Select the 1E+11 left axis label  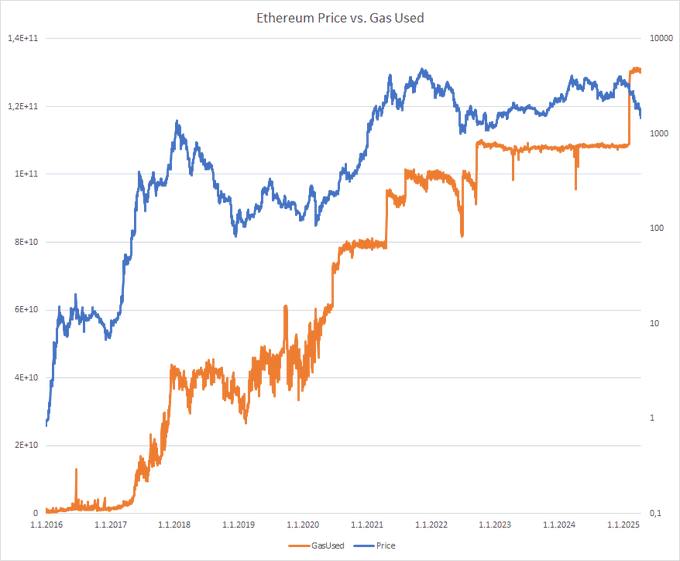coord(26,174)
